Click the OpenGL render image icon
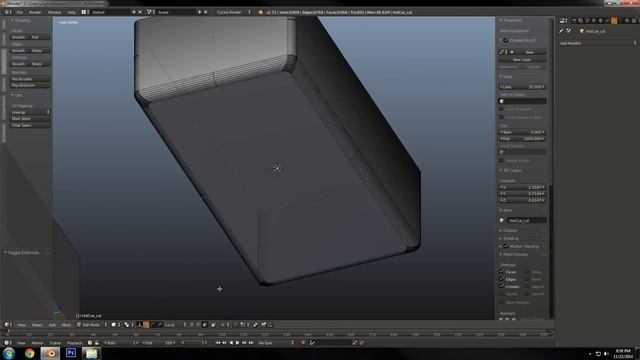Screen dimensions: 640x360 click(x=263, y=325)
